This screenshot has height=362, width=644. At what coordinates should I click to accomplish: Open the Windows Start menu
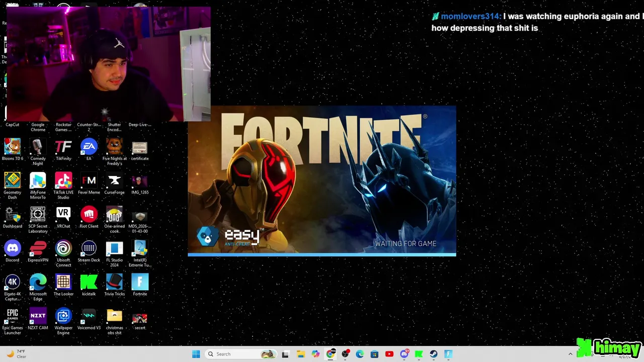tap(196, 354)
